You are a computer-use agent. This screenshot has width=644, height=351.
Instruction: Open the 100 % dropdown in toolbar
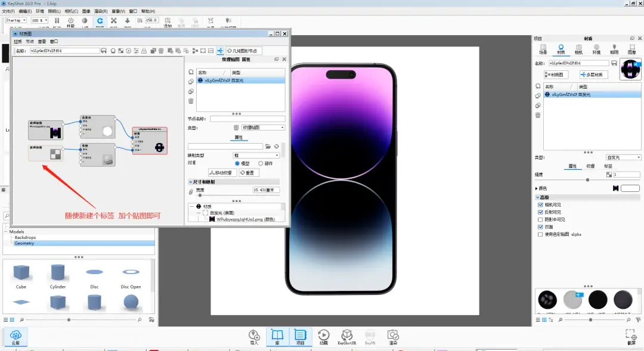pyautogui.click(x=40, y=20)
